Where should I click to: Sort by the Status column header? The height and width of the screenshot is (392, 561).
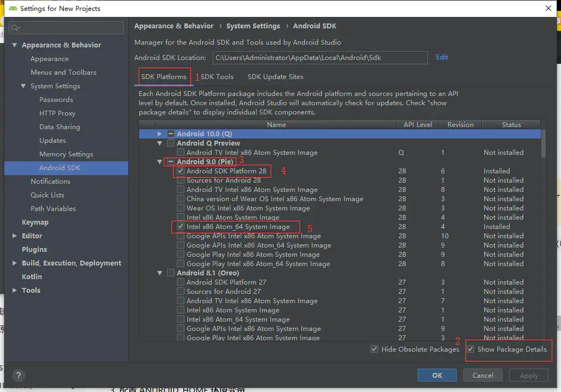(x=511, y=125)
